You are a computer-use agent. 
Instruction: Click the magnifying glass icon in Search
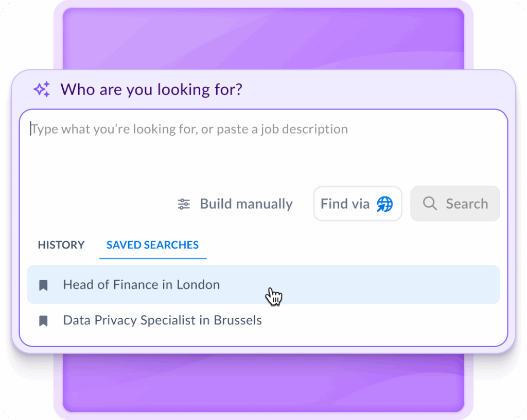pyautogui.click(x=430, y=204)
